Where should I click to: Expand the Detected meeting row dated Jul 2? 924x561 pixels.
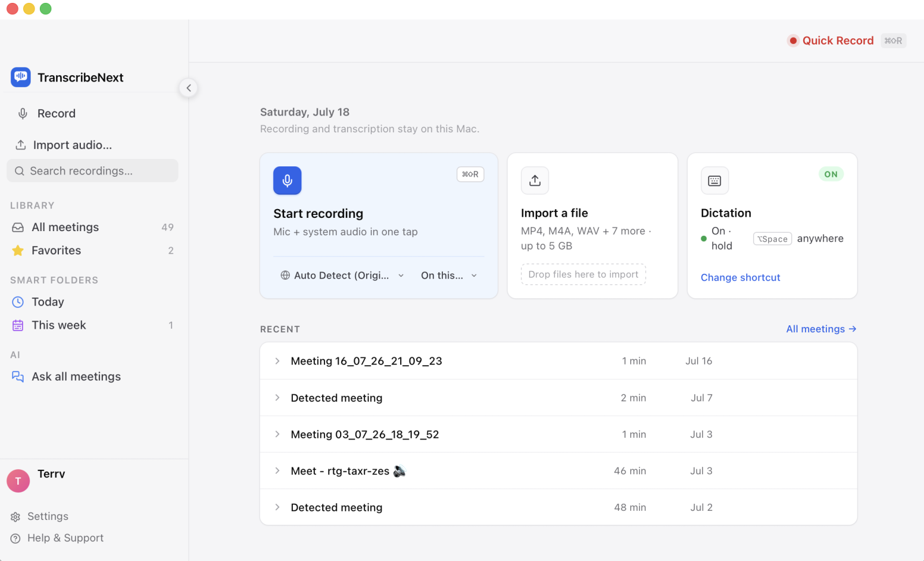point(277,507)
